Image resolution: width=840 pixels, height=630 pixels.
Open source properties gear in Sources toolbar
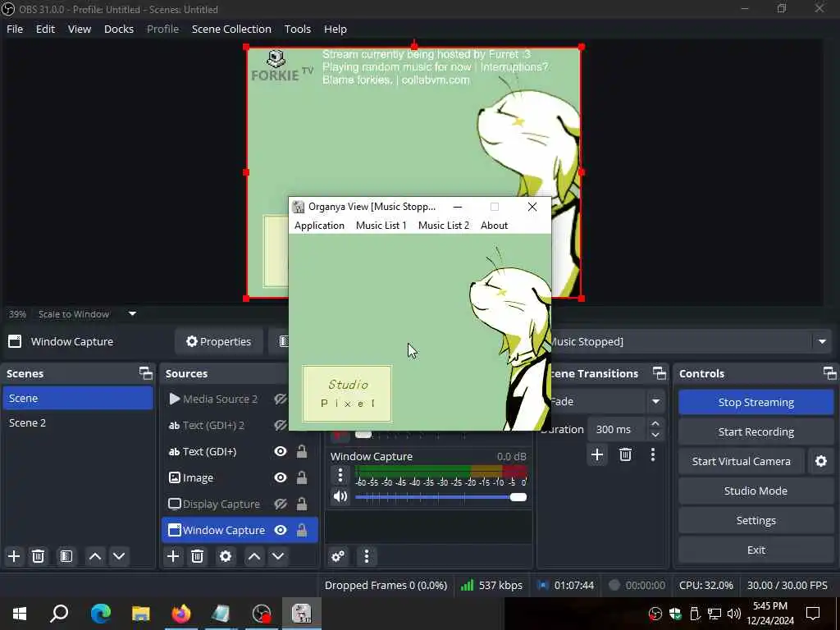tap(226, 556)
